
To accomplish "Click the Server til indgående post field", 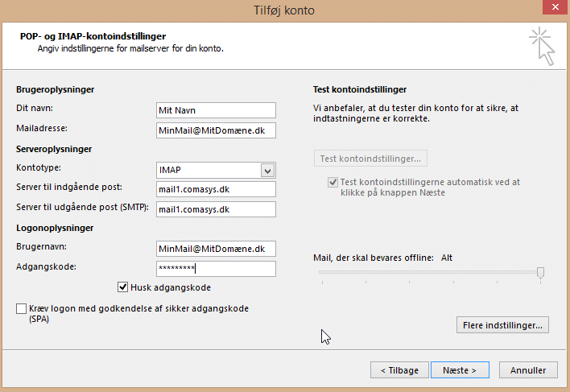I will (216, 189).
